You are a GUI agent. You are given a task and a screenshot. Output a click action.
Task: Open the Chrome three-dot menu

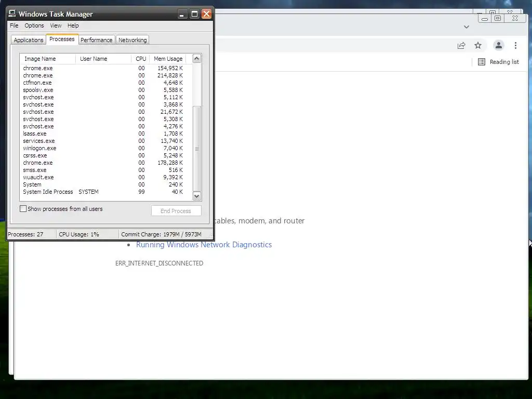(515, 46)
